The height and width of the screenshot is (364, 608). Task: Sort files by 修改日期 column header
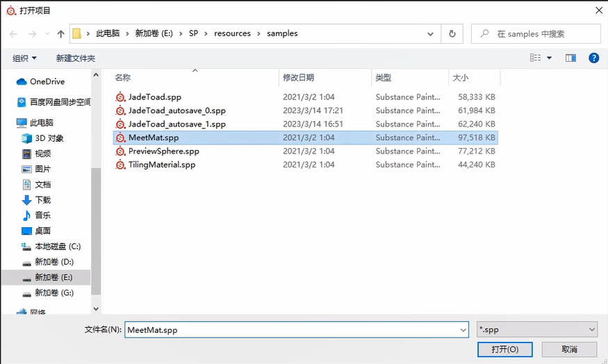(x=299, y=78)
